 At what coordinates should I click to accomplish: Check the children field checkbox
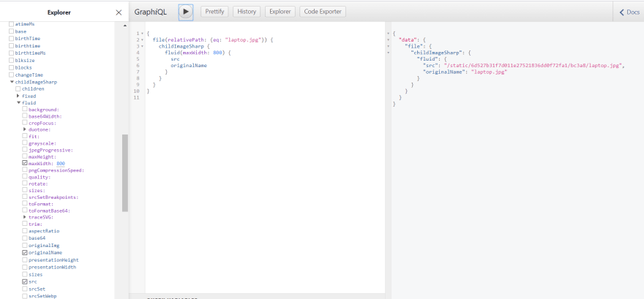(18, 88)
